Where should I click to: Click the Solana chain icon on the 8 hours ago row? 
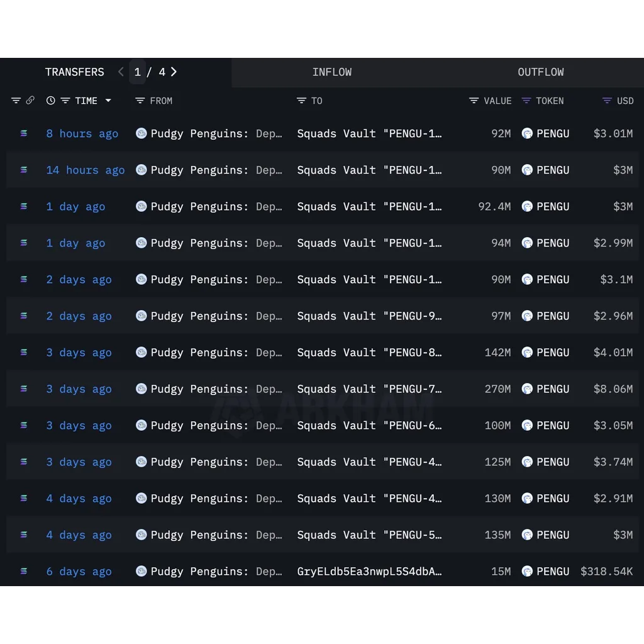coord(24,133)
